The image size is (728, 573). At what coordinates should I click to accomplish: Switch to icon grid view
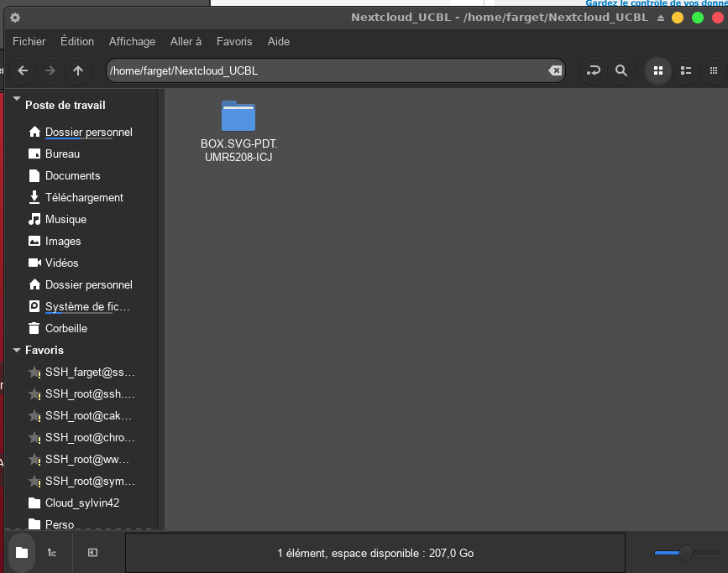coord(658,71)
